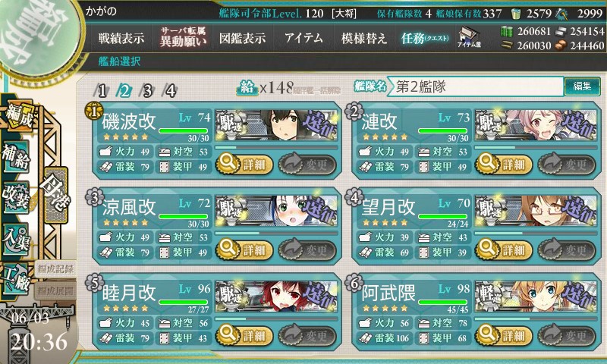Click 変更 change button for 阿武隈
The image size is (607, 364).
coord(567,335)
